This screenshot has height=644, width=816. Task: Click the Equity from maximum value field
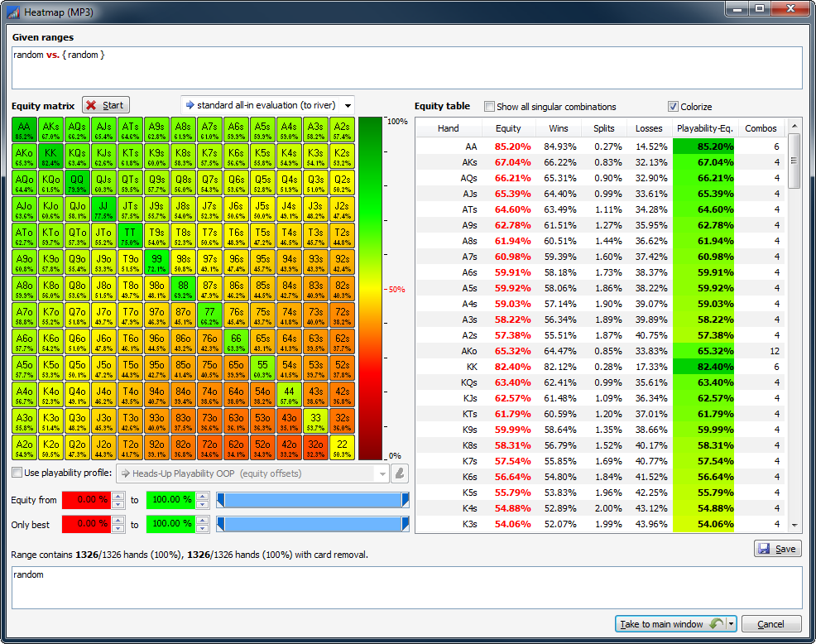point(170,500)
